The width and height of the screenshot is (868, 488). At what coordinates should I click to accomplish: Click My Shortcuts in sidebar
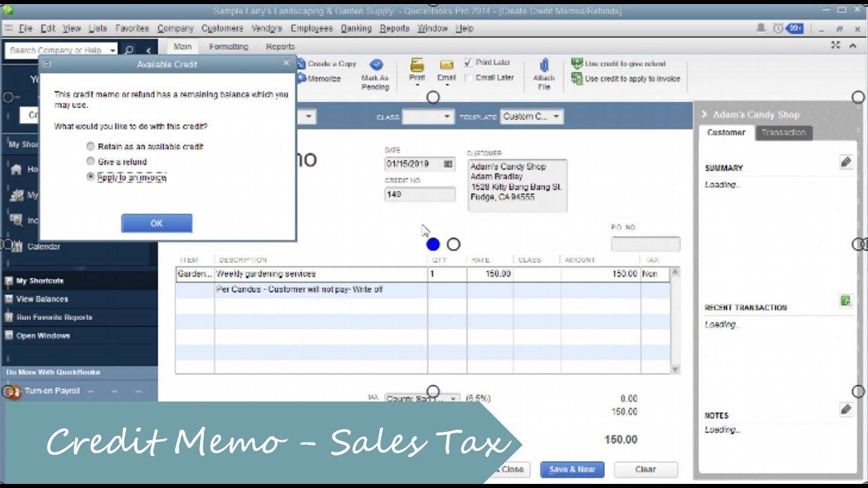click(40, 281)
